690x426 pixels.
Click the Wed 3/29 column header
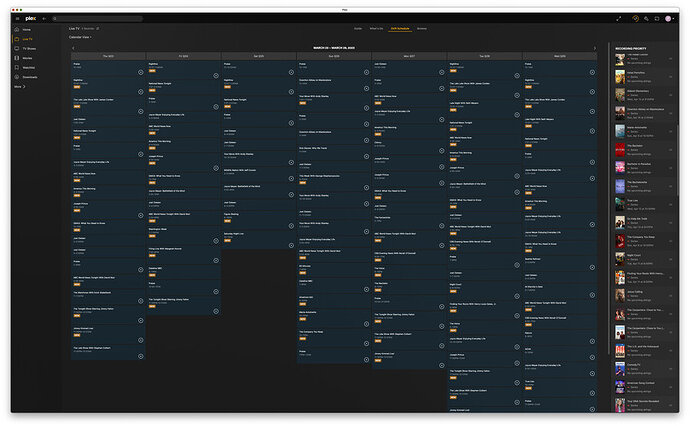point(560,56)
